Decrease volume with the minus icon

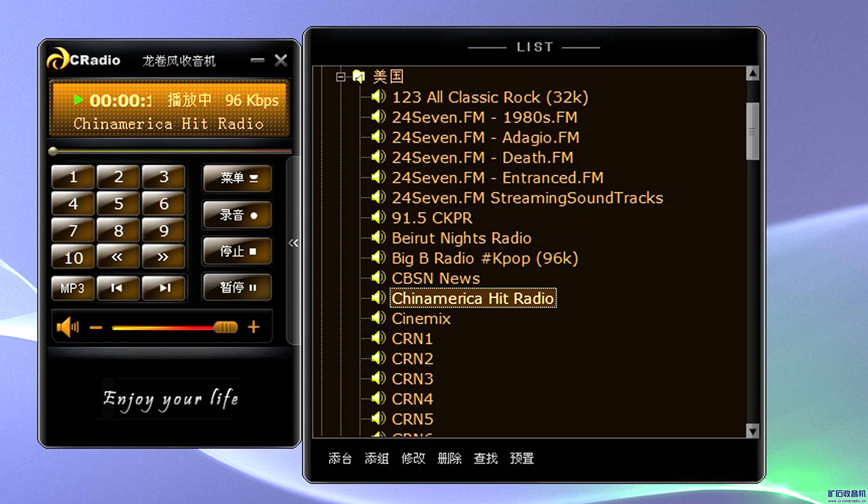pyautogui.click(x=96, y=327)
